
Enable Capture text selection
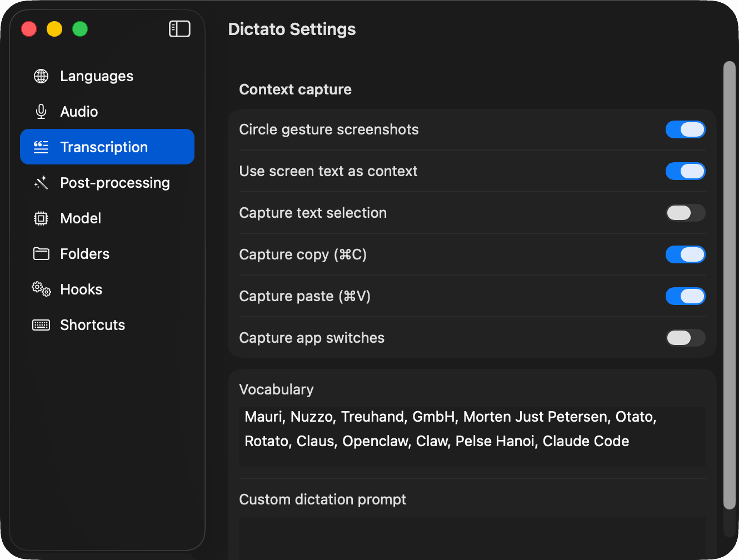pos(685,213)
